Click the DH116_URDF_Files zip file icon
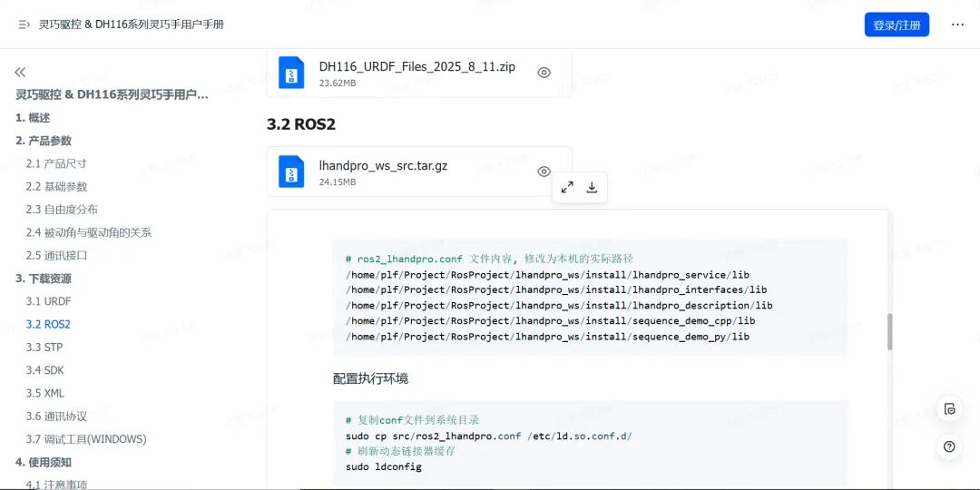Screen dimensions: 980x490 291,72
